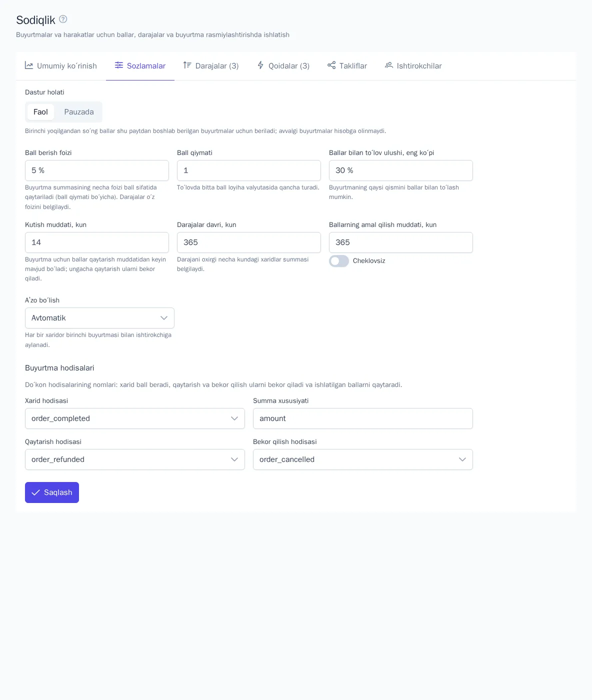Open the Umumiy ko'rinish tab
This screenshot has width=592, height=700.
(61, 66)
